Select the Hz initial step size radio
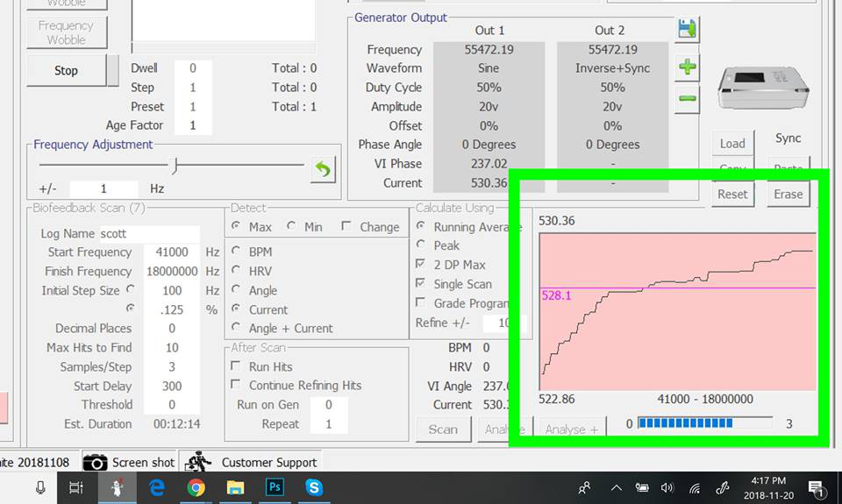This screenshot has width=842, height=504. pos(131,289)
